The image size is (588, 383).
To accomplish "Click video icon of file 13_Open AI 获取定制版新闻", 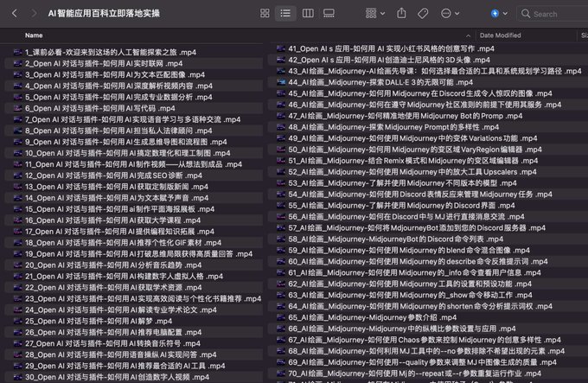I will click(x=17, y=187).
